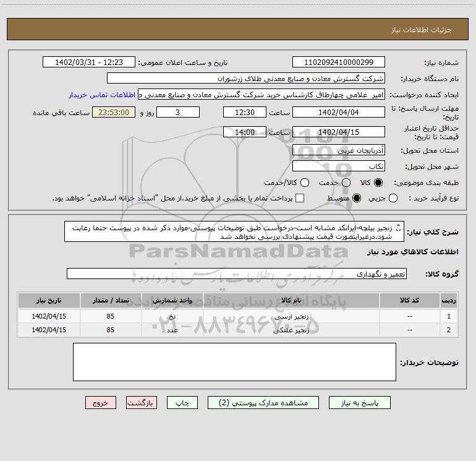Click the واحد شمارش column header
This screenshot has height=461, width=476.
(x=172, y=301)
